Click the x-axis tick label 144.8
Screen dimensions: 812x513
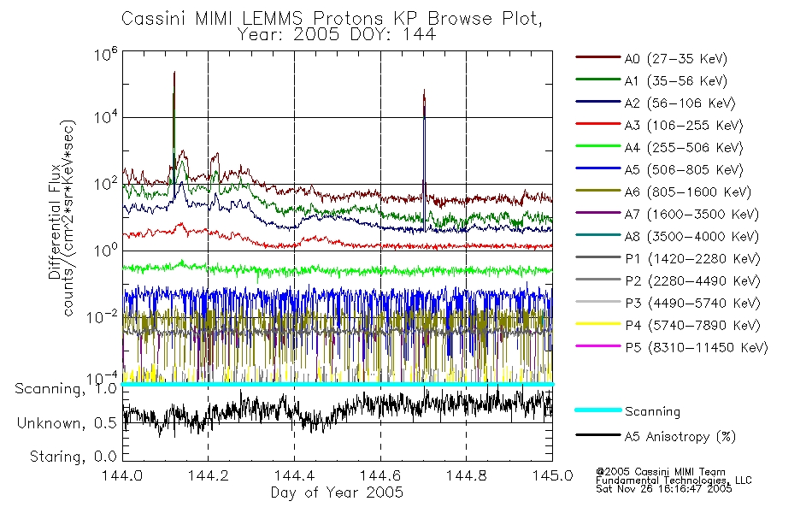[466, 475]
